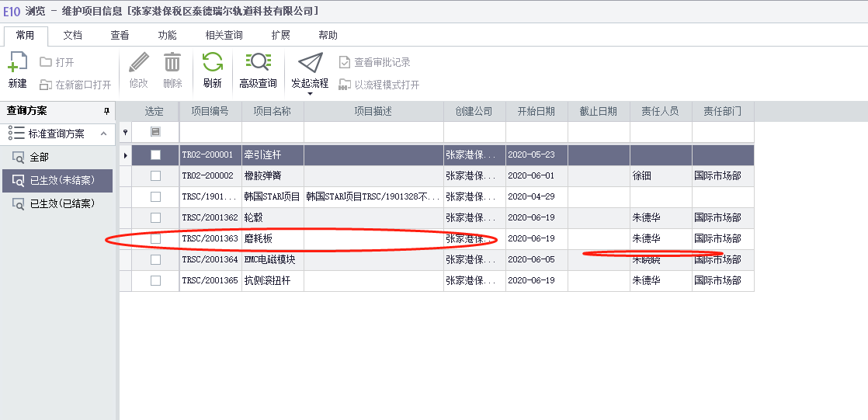This screenshot has height=420, width=868.
Task: Sort by 项目名称 column header
Action: coord(273,111)
